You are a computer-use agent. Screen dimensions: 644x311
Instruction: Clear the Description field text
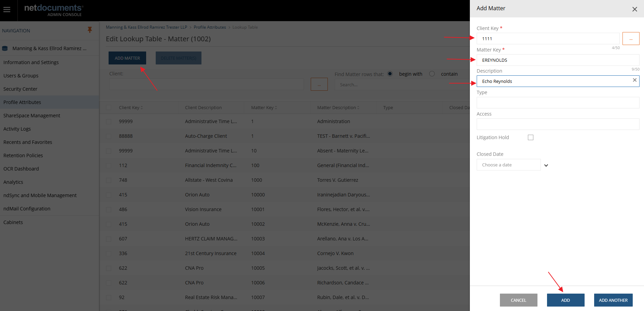click(x=634, y=80)
